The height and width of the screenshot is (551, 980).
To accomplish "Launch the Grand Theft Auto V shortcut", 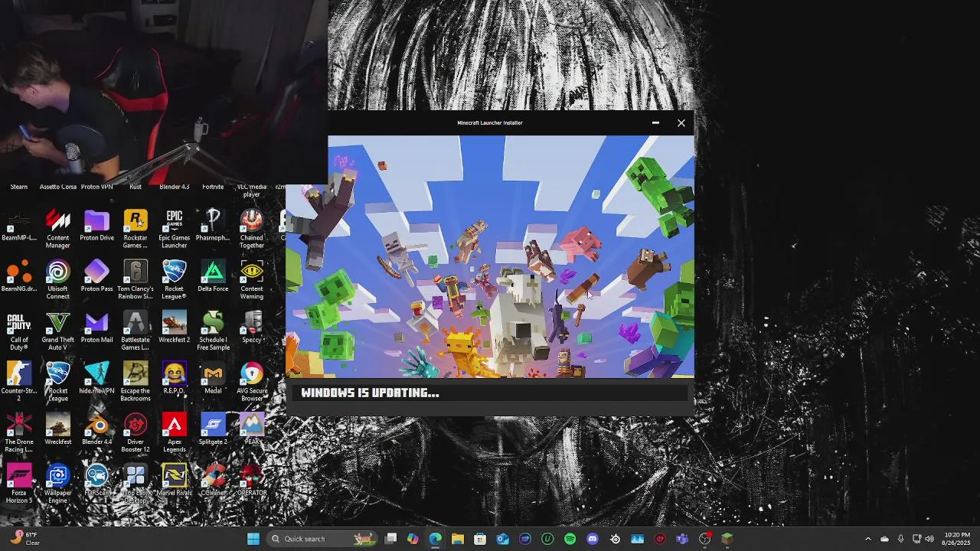I will coord(57,331).
